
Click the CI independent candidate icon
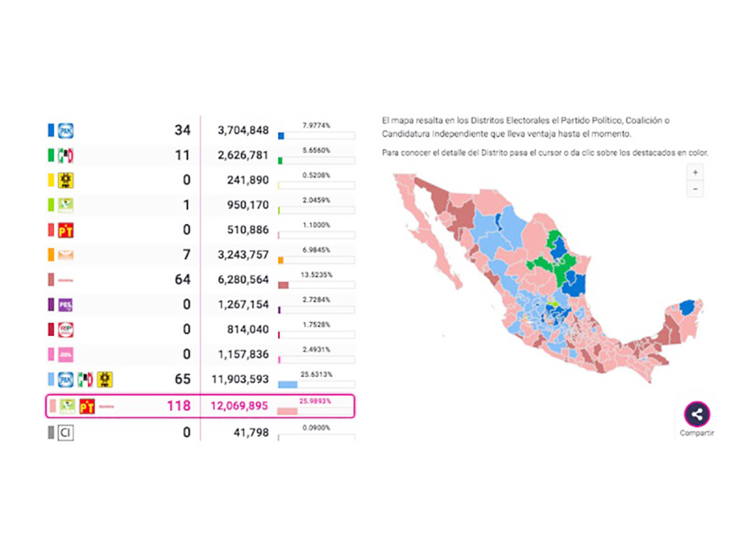tap(66, 433)
